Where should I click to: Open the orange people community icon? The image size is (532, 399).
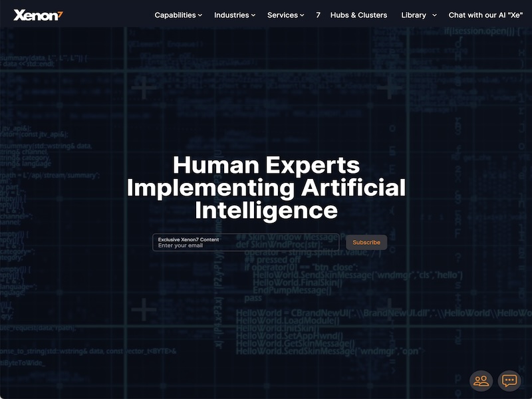tap(481, 380)
